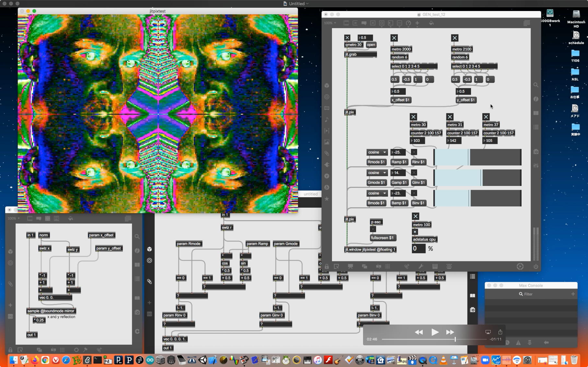The image size is (588, 367).
Task: Click the audio power icon in GEN_test_12
Action: click(x=536, y=266)
